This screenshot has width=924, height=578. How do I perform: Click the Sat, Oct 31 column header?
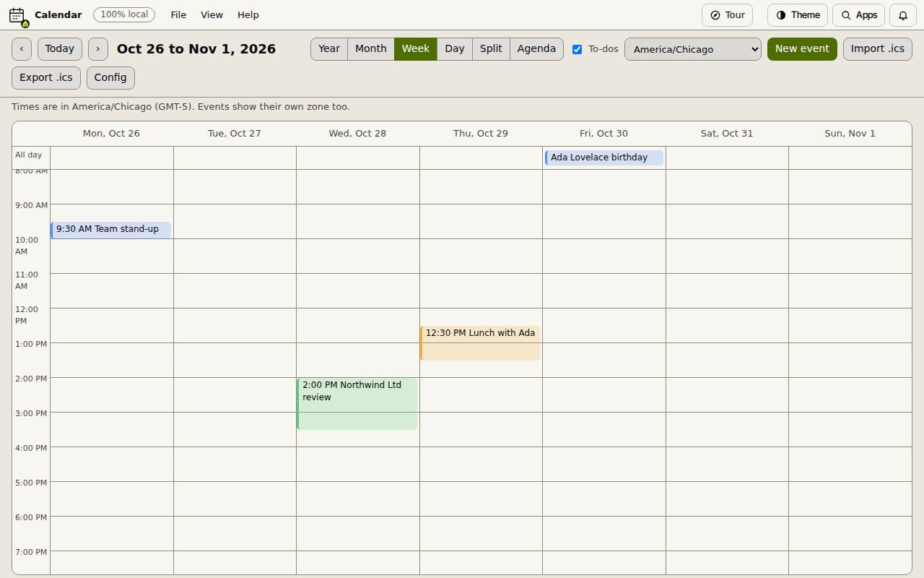727,134
